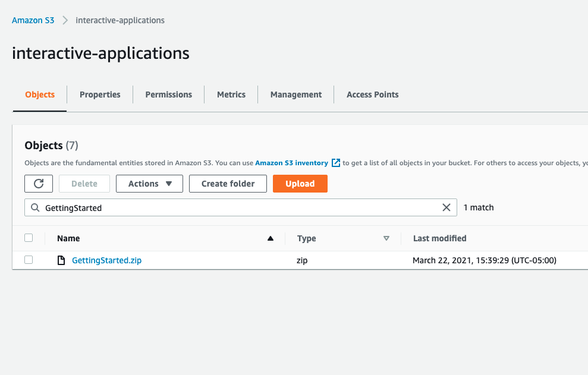
Task: Go to Amazon S3 breadcrumb link
Action: (33, 20)
